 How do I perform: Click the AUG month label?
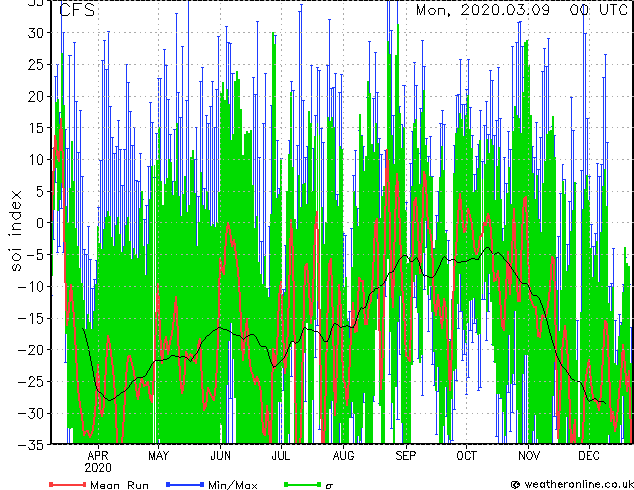[343, 456]
